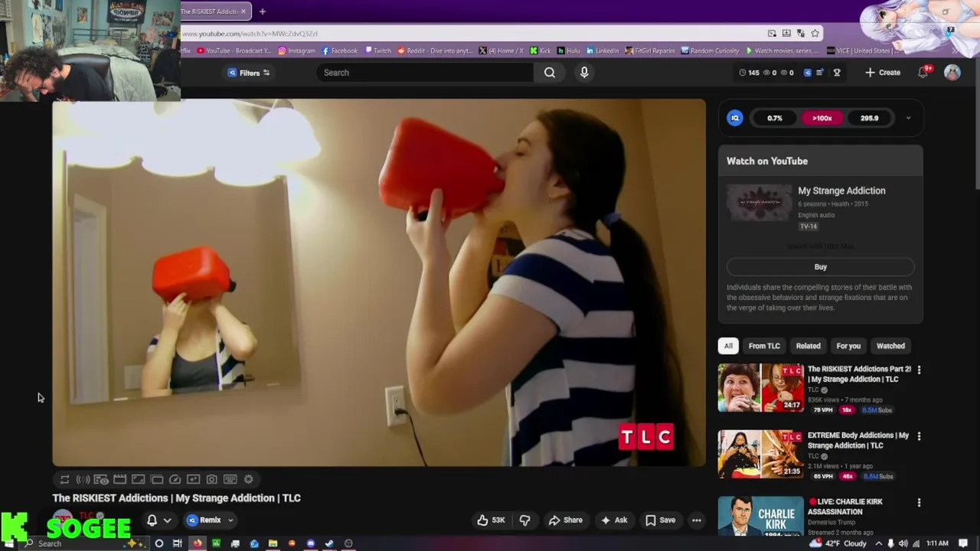Show more bookmarks overflow chevron
Screen dimensions: 980x551
coord(955,51)
